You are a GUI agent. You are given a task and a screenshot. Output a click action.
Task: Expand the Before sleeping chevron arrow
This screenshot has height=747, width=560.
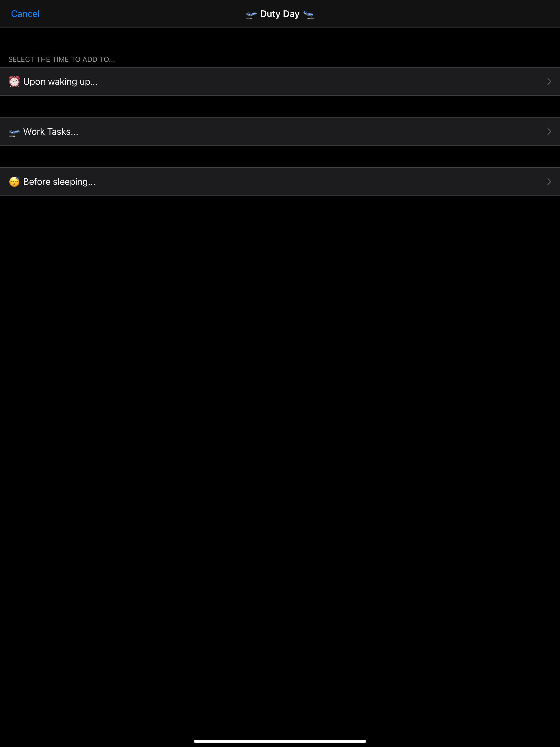click(549, 182)
